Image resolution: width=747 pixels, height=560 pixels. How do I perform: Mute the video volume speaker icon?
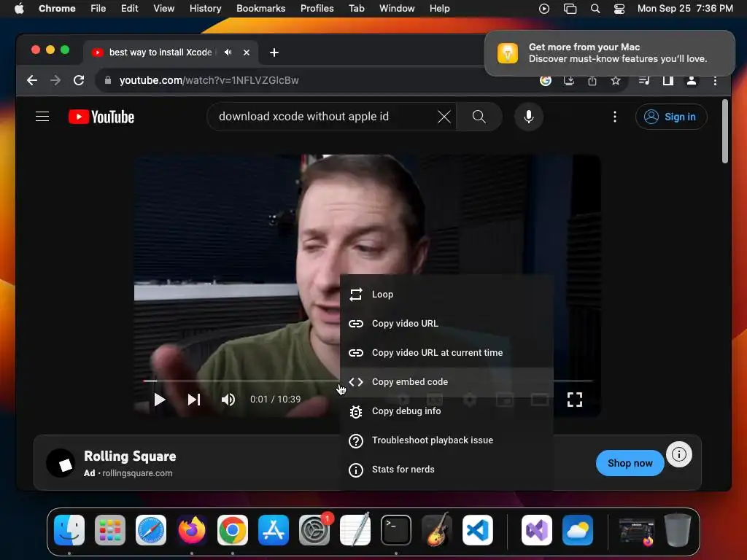click(228, 400)
